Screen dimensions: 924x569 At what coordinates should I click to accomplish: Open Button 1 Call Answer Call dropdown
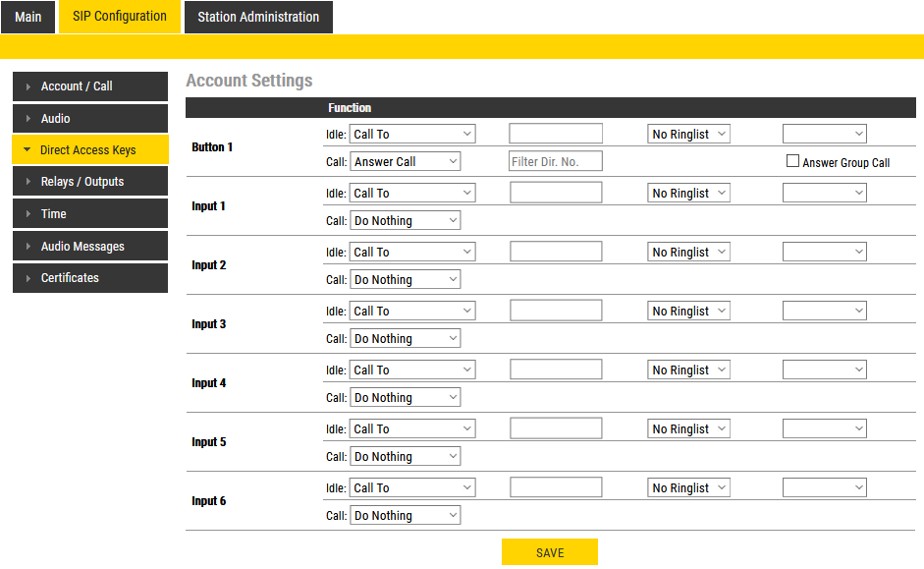(x=406, y=161)
